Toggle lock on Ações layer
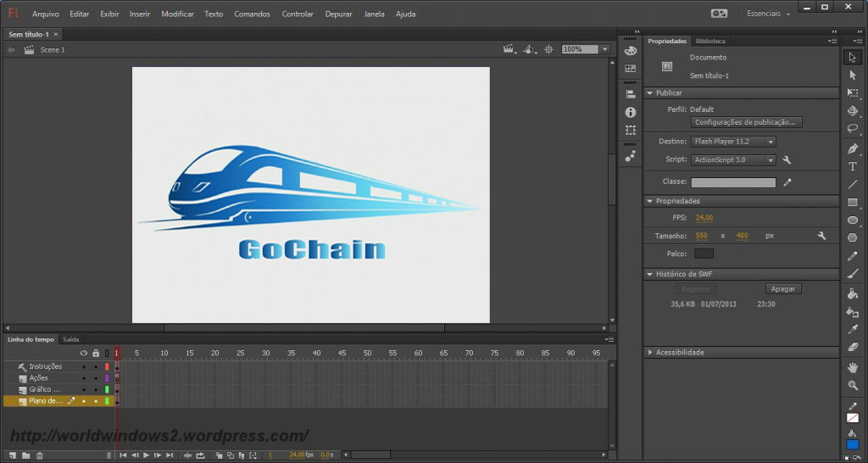 [x=96, y=378]
